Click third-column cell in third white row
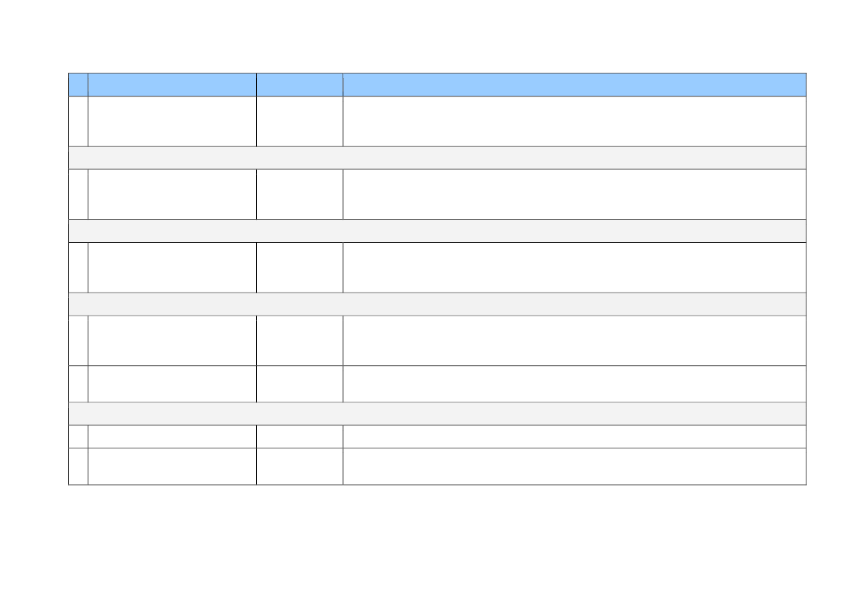868x614 pixels. click(x=299, y=267)
